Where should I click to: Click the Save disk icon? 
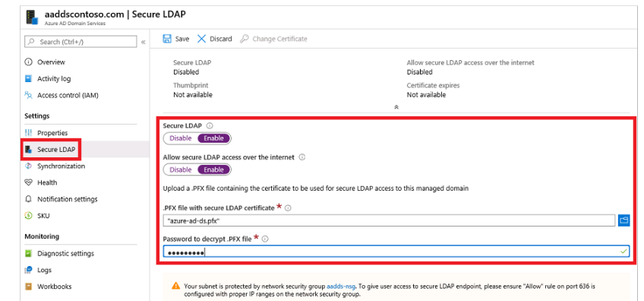coord(167,39)
